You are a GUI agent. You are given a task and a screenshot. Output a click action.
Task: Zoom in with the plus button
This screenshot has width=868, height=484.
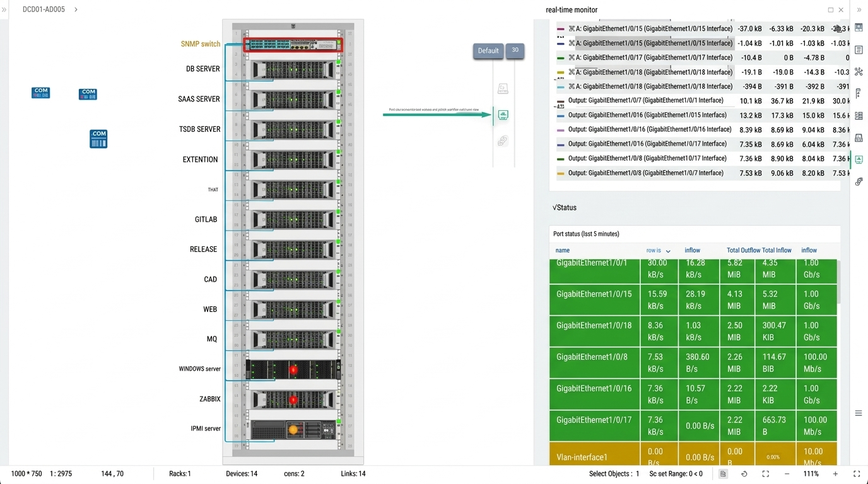(x=835, y=474)
